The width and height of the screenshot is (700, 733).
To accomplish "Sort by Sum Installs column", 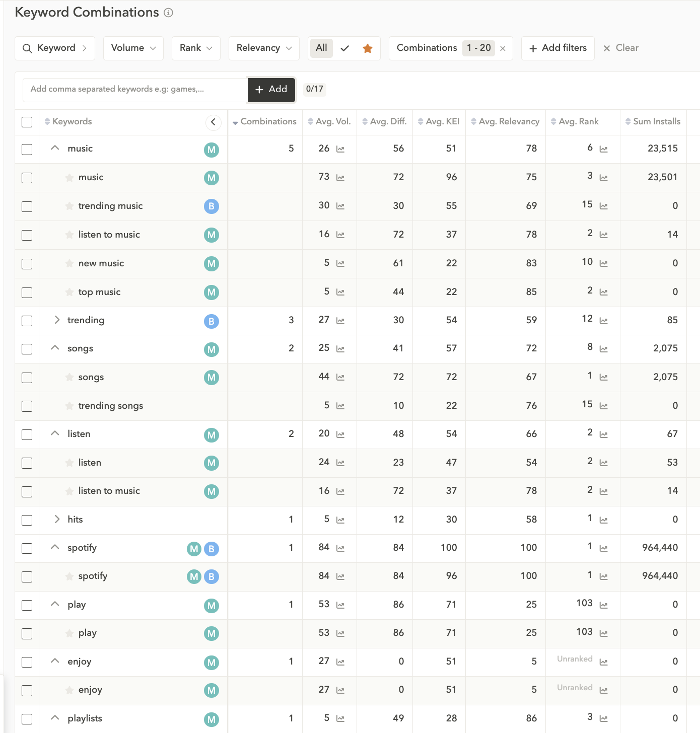I will [653, 122].
